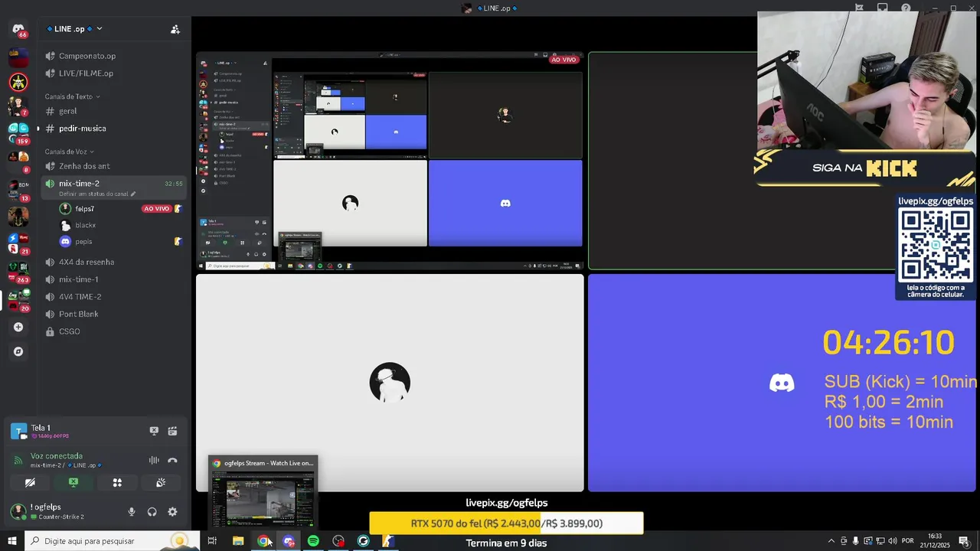Click the Windows search box

112,541
